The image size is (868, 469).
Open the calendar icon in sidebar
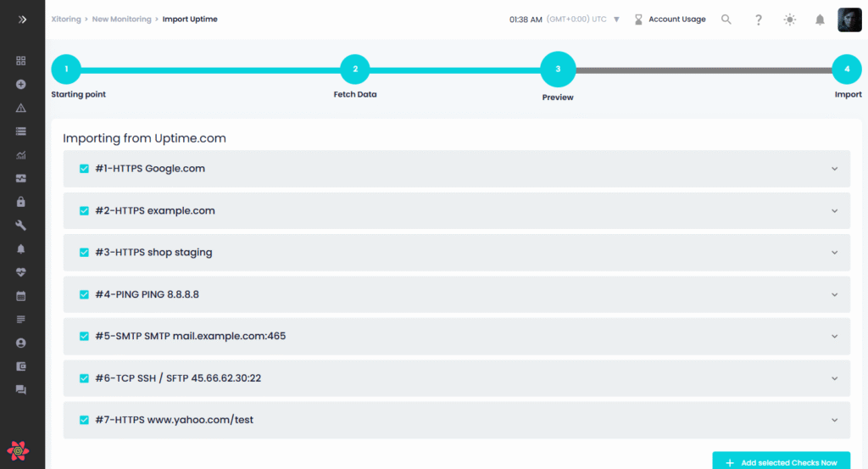(21, 296)
